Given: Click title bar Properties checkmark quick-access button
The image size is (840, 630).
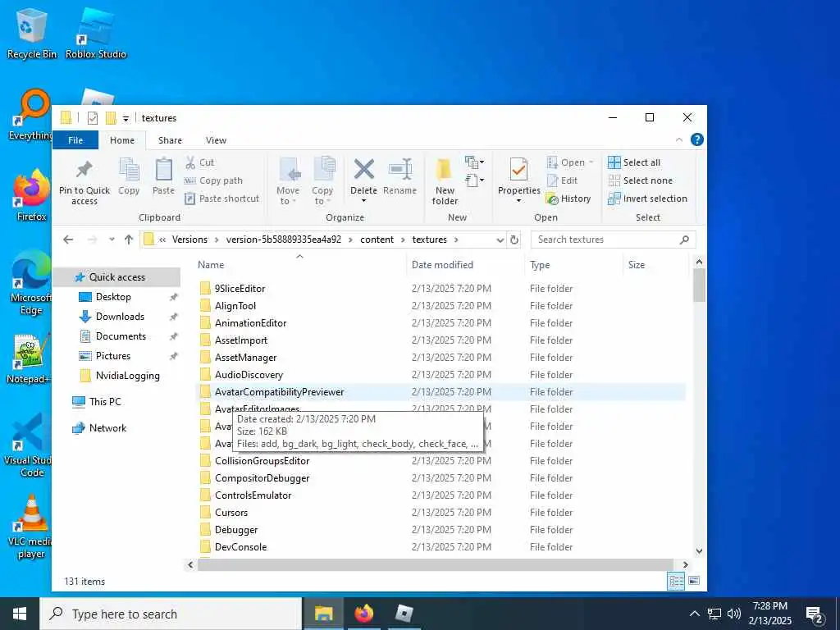Looking at the screenshot, I should click(92, 118).
